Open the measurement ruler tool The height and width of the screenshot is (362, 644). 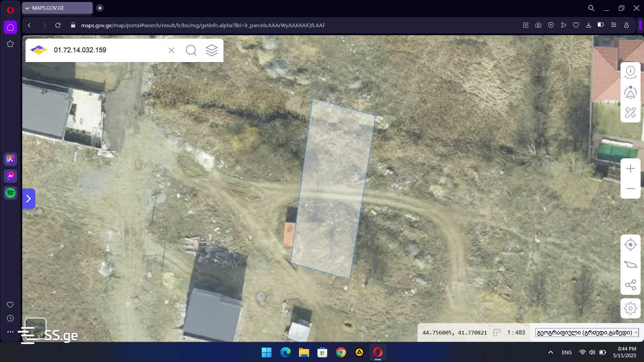(x=630, y=112)
